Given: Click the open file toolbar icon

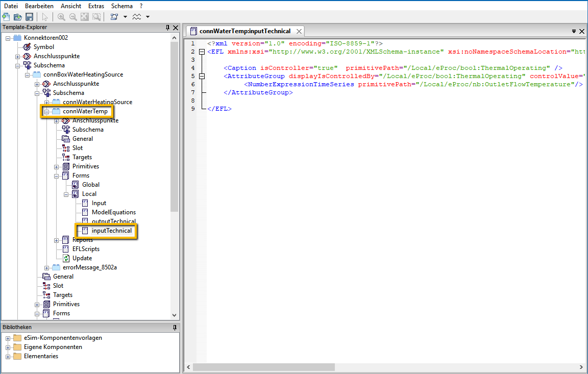Looking at the screenshot, I should 18,17.
